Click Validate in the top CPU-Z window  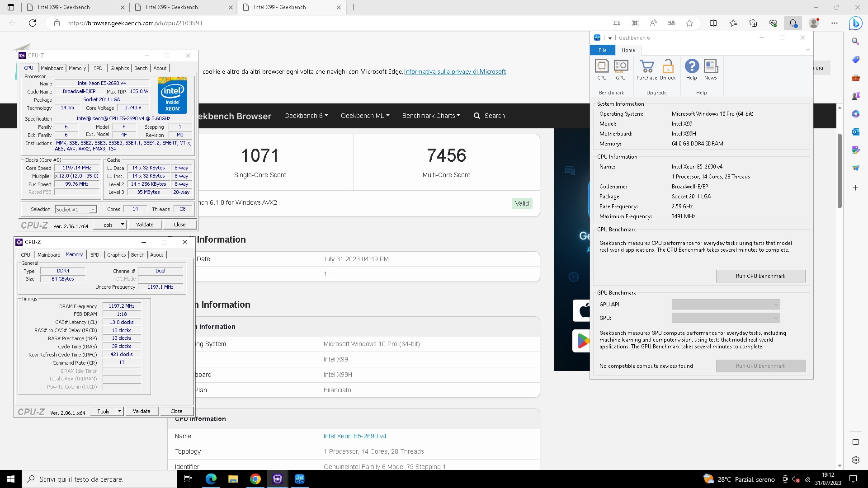coord(145,225)
